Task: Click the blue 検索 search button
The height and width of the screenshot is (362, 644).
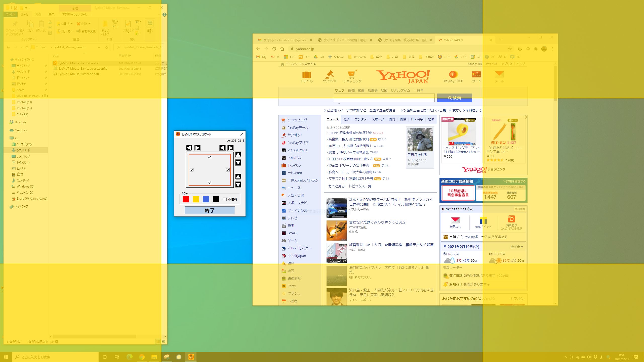Action: tap(455, 98)
